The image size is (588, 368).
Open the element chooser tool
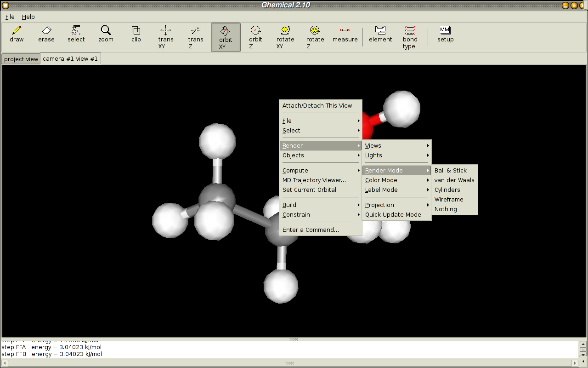tap(380, 34)
